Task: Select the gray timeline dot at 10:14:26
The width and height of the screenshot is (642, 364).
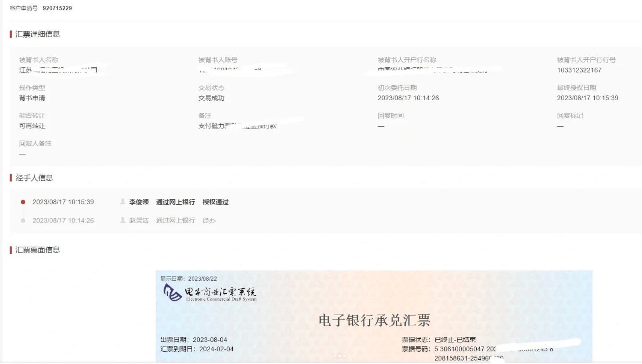Action: click(x=23, y=220)
